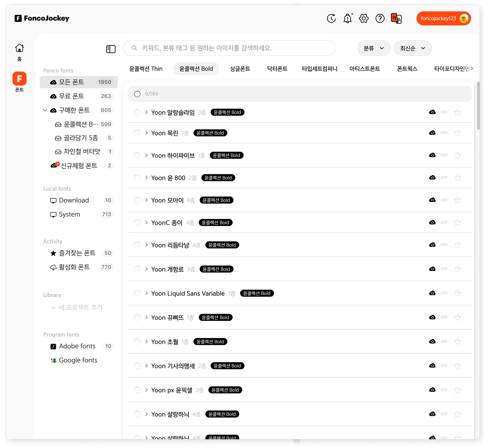Image resolution: width=488 pixels, height=448 pixels.
Task: Focus the keyword search field
Action: tap(229, 48)
